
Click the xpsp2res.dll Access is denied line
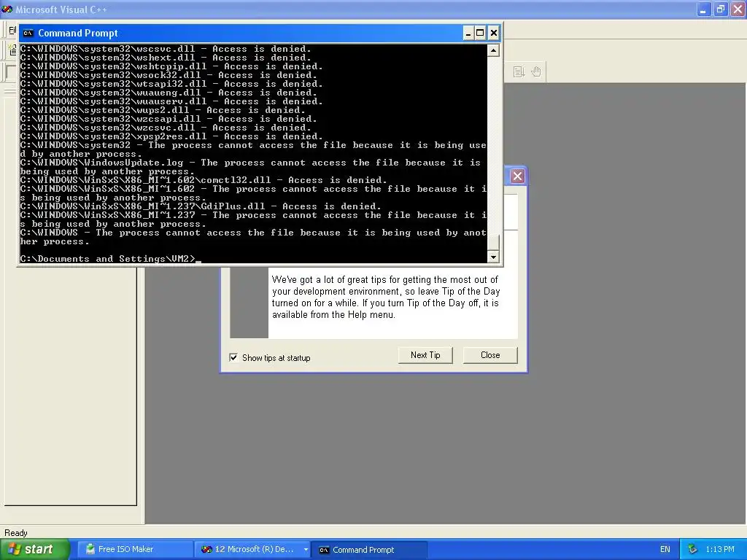point(171,136)
